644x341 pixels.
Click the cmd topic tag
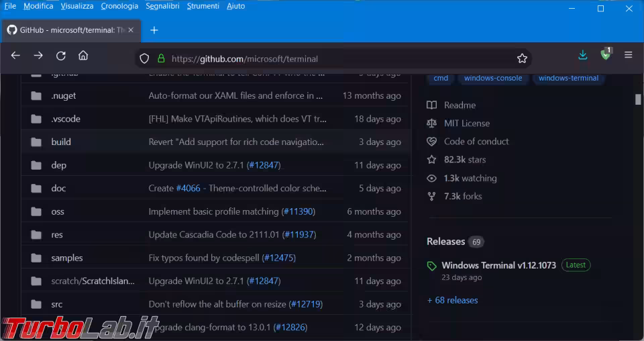pyautogui.click(x=441, y=78)
